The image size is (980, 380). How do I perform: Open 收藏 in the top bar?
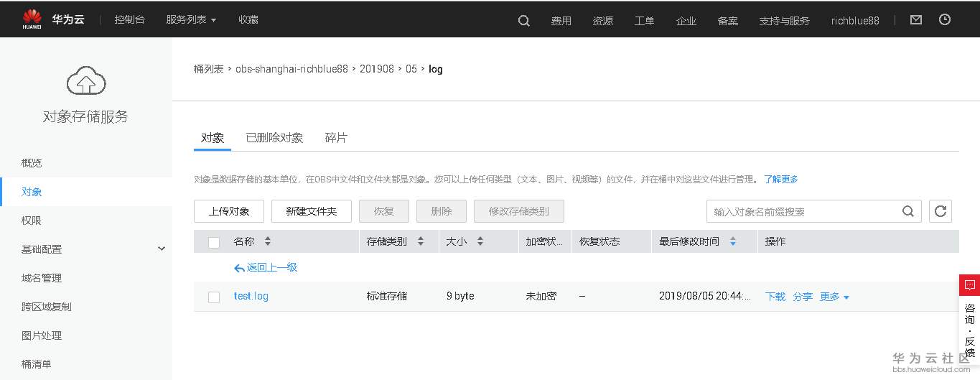point(248,20)
